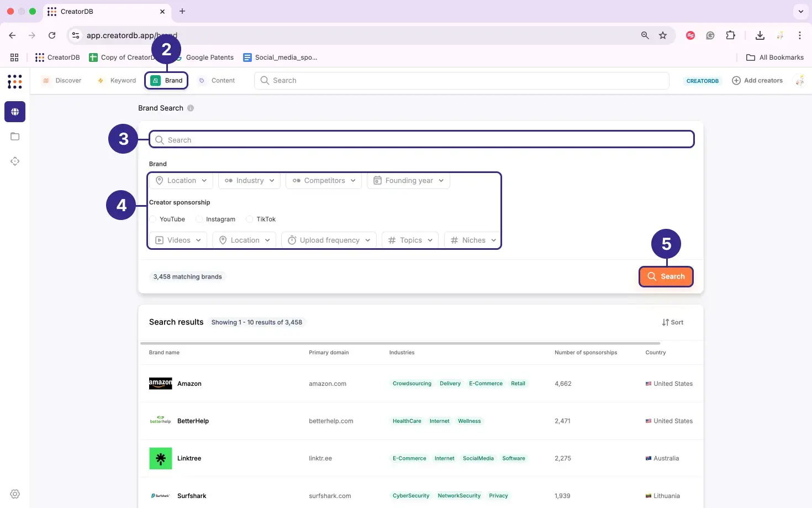
Task: Open Social_media_spo bookmark
Action: coord(280,57)
